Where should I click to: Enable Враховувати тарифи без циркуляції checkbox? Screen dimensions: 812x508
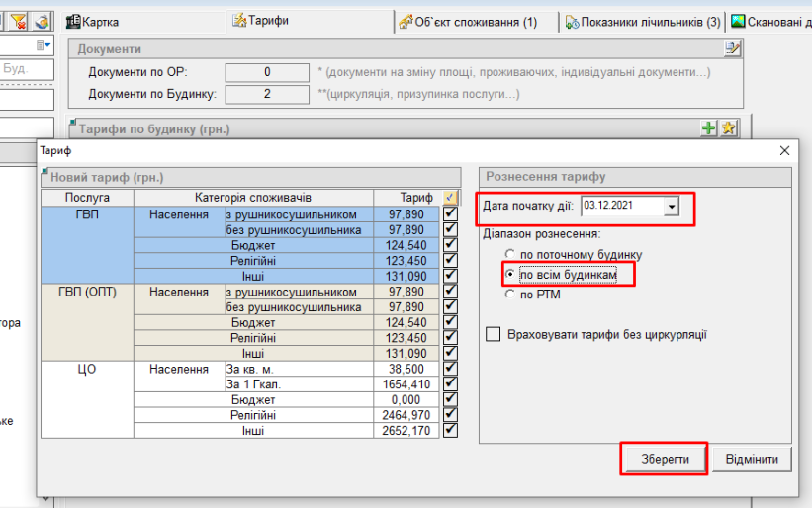point(494,335)
